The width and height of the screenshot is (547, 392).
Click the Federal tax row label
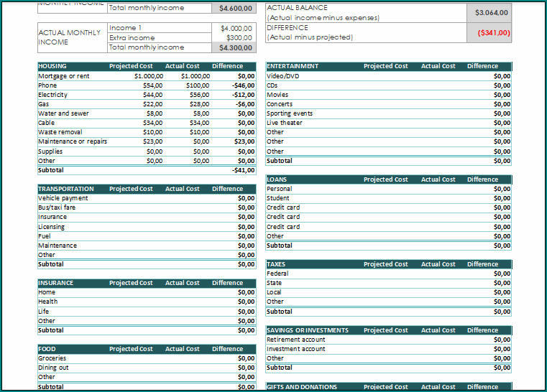[277, 274]
